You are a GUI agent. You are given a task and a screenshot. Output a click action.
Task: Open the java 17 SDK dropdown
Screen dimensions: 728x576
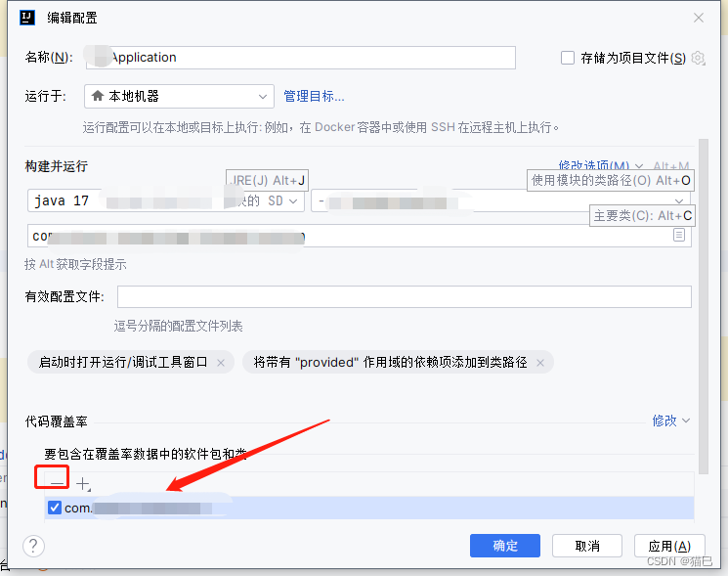coord(166,200)
